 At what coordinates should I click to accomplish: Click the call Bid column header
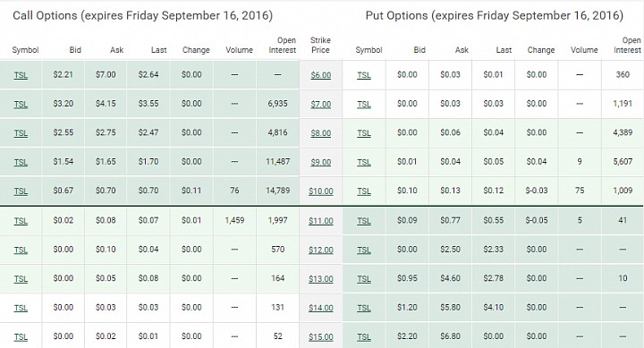point(75,50)
